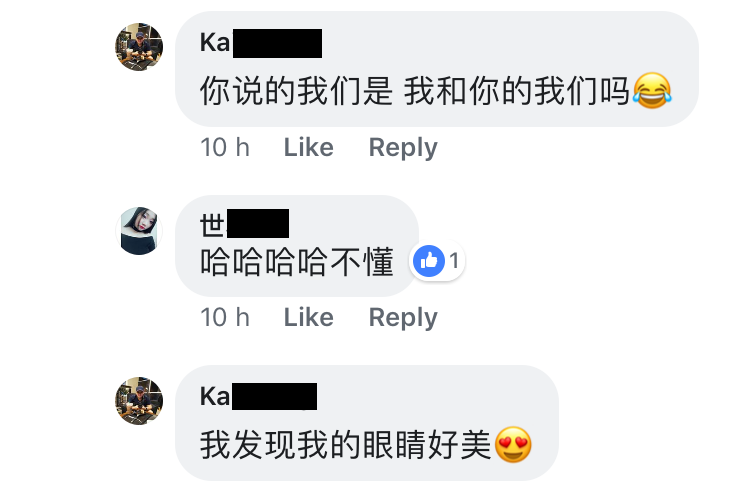Click the laughing-crying emoji in first comment

[x=653, y=90]
